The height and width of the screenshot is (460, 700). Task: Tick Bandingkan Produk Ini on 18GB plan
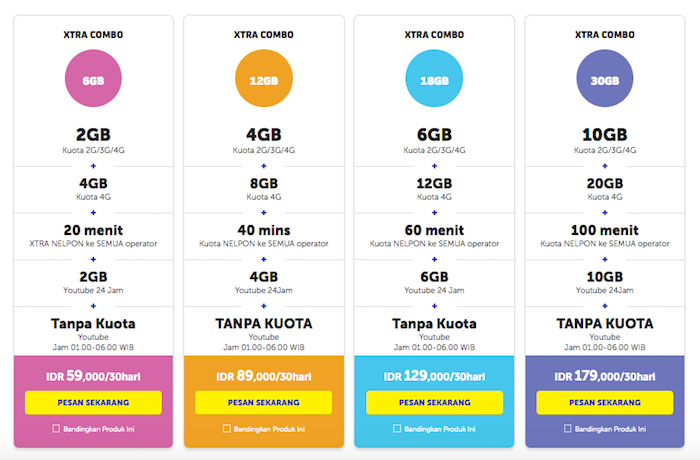397,429
